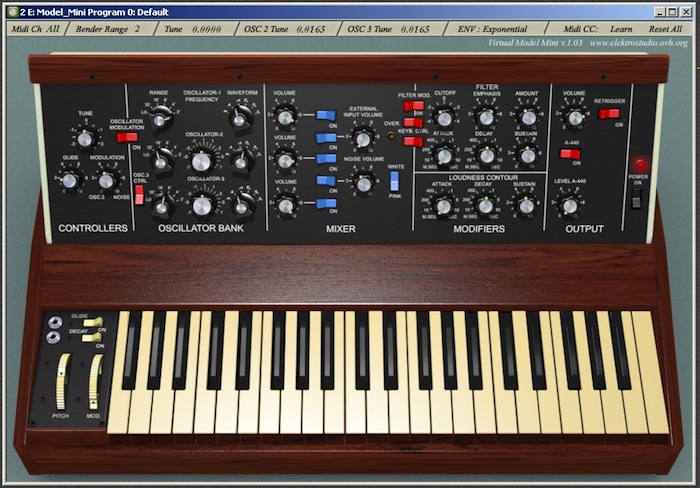Screen dimensions: 700x488
Task: Click the Level A-440 knob
Action: [569, 206]
